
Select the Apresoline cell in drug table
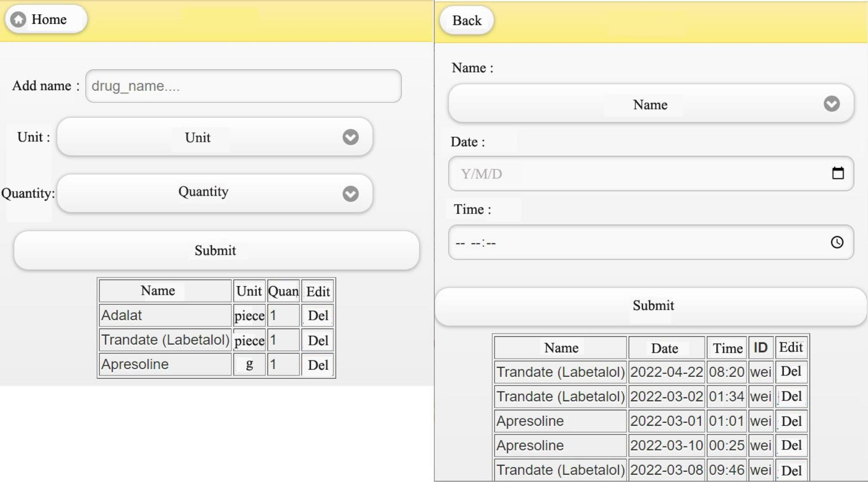165,365
